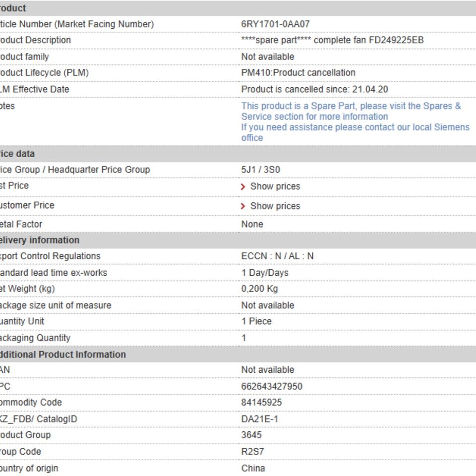Click the Export Control Regulations label

coord(50,256)
